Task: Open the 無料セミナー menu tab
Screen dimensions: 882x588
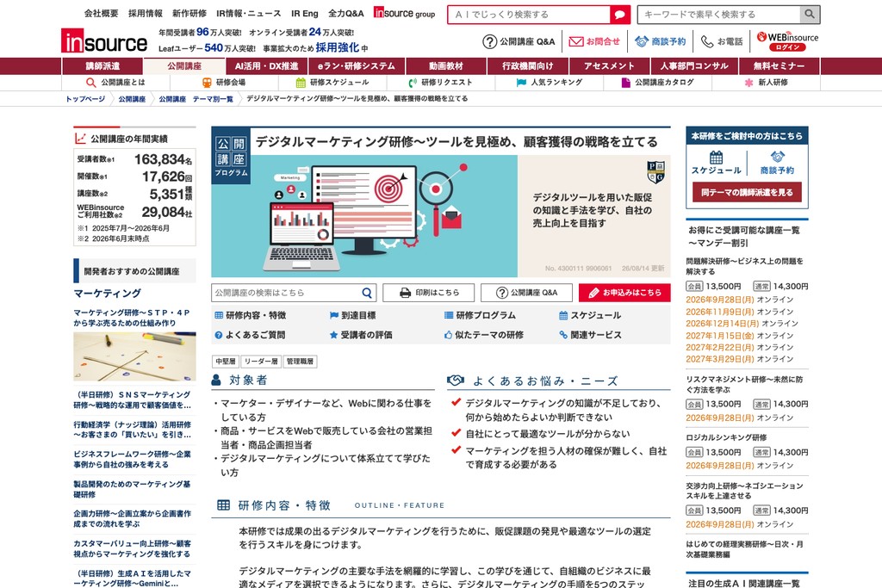Action: pyautogui.click(x=779, y=65)
